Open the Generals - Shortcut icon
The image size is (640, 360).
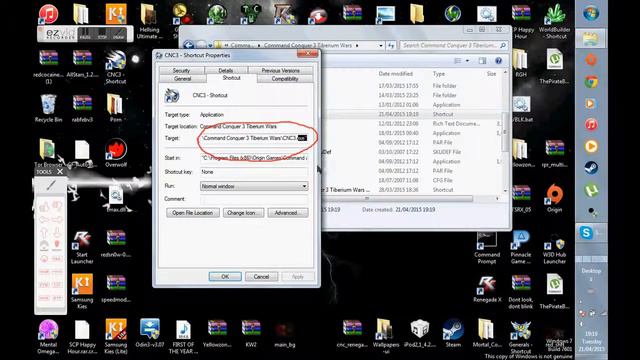click(x=520, y=337)
